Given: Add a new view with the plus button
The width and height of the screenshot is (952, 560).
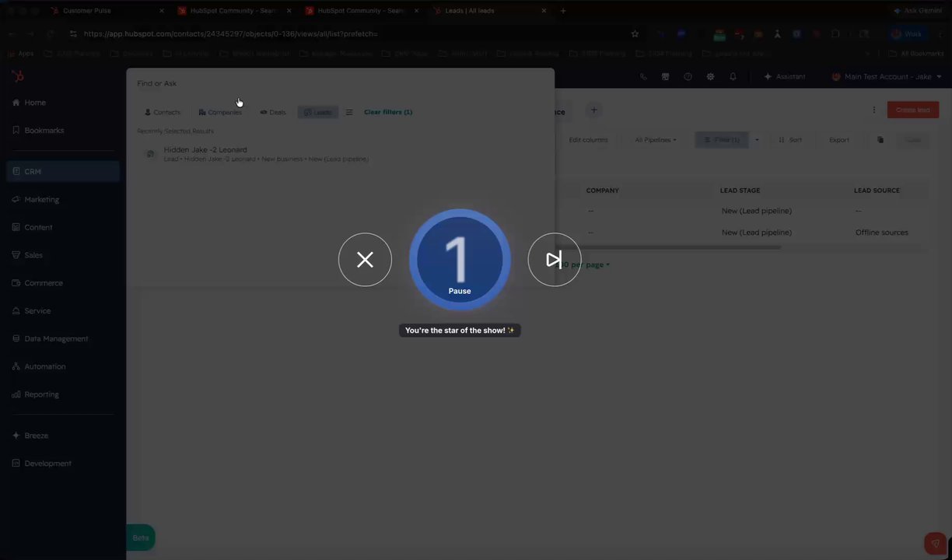Looking at the screenshot, I should click(x=593, y=110).
